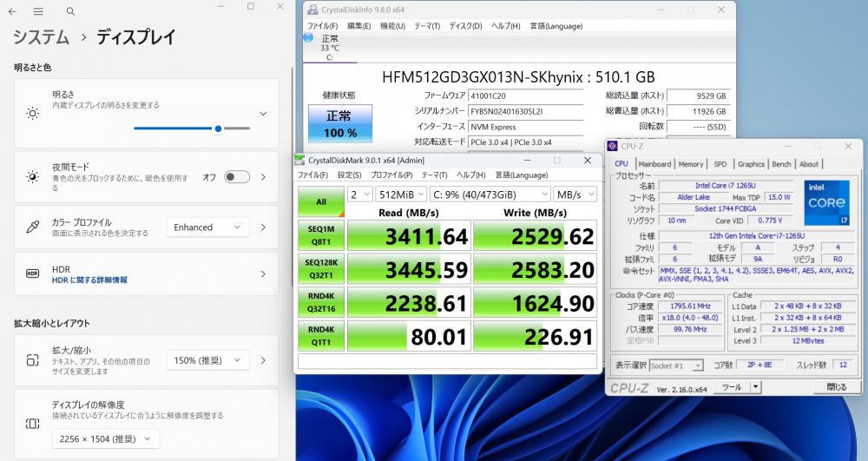This screenshot has height=461, width=868.
Task: Open scale settings chevron
Action: click(x=263, y=360)
